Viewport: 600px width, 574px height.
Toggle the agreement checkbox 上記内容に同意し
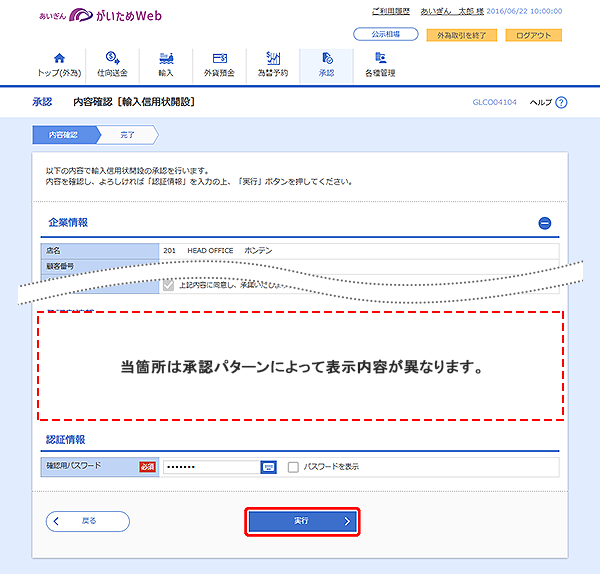pos(168,285)
